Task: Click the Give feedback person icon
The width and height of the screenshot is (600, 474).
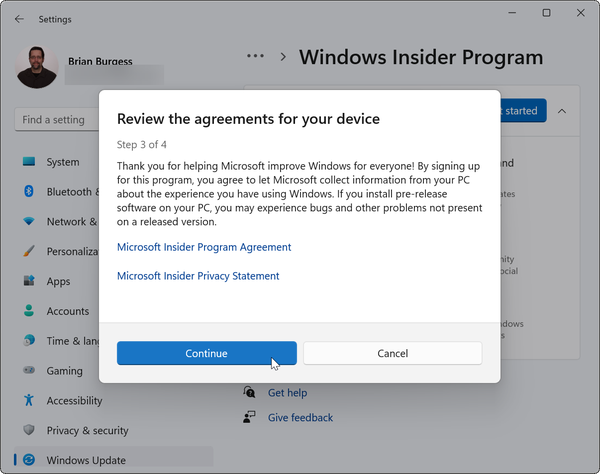Action: point(249,417)
